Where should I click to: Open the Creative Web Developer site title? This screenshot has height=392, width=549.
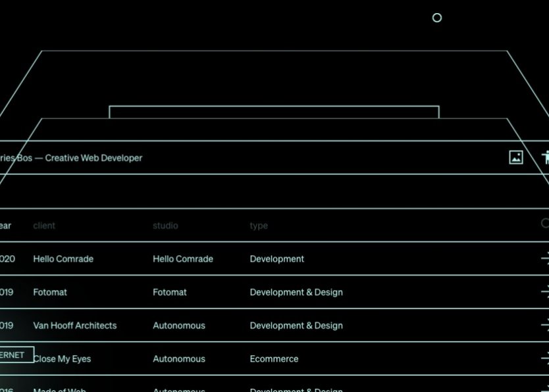click(71, 158)
